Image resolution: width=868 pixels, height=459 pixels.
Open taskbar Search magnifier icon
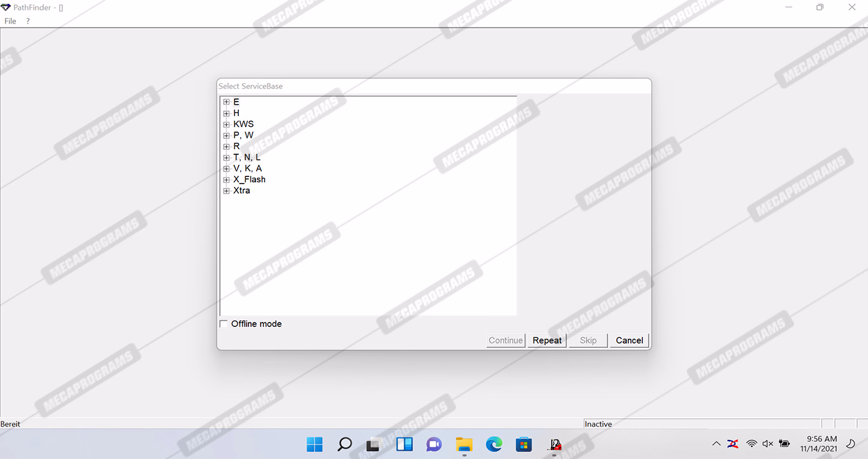[344, 444]
